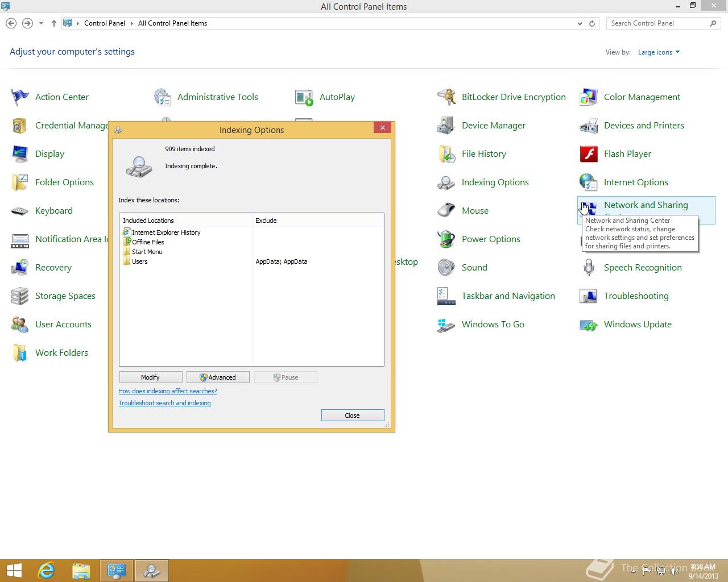Click the Recovery icon
This screenshot has height=582, width=728.
click(20, 268)
